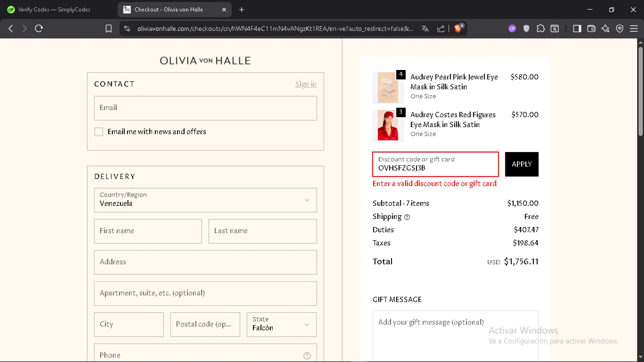Select the Checkout - Olivia von Halle tab
Viewport: 644px width, 362px height.
pos(174,9)
